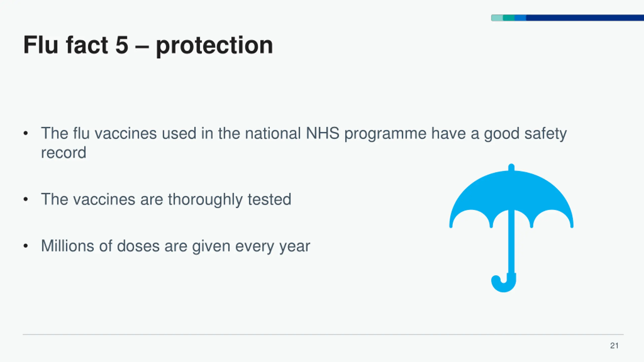Click the slide title starting with Flu fact
The height and width of the screenshot is (362, 644).
coord(148,45)
